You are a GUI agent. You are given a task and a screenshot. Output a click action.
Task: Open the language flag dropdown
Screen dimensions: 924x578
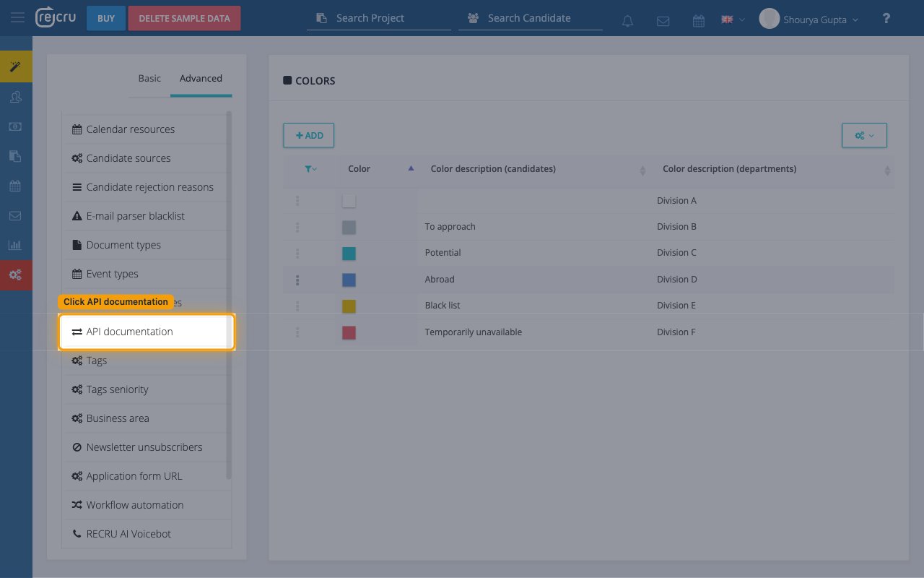coord(733,20)
